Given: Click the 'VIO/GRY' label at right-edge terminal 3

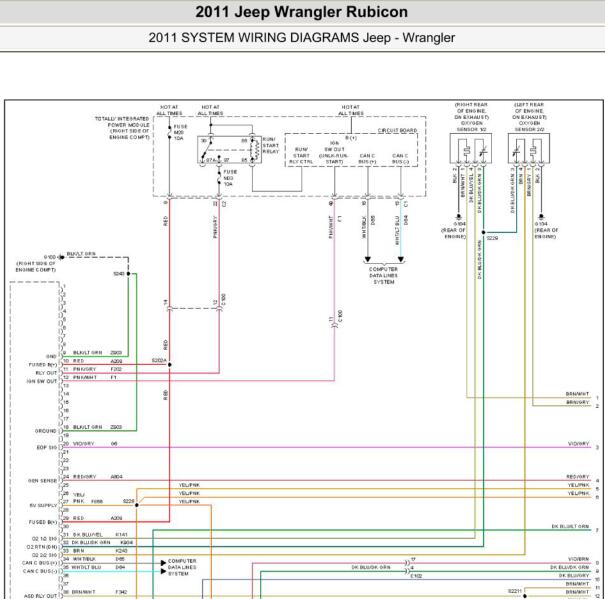Looking at the screenshot, I should [x=578, y=444].
